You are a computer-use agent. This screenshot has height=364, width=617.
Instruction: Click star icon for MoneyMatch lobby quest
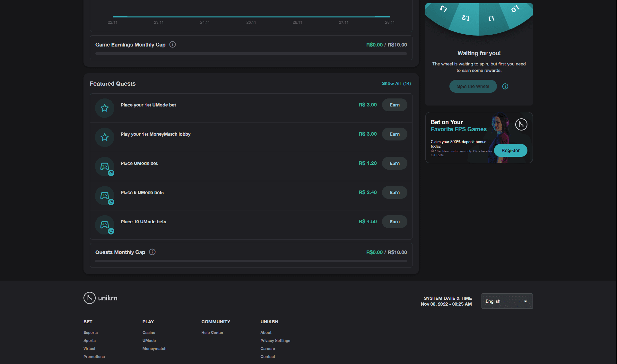[105, 137]
